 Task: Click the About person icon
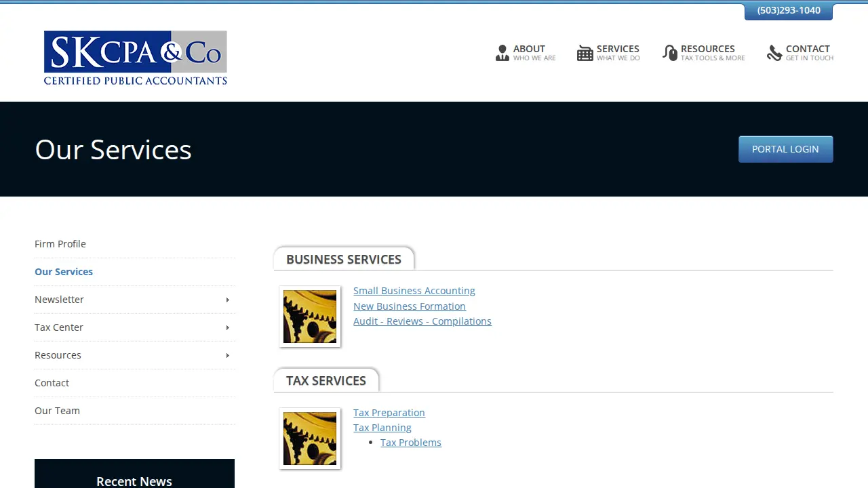502,53
